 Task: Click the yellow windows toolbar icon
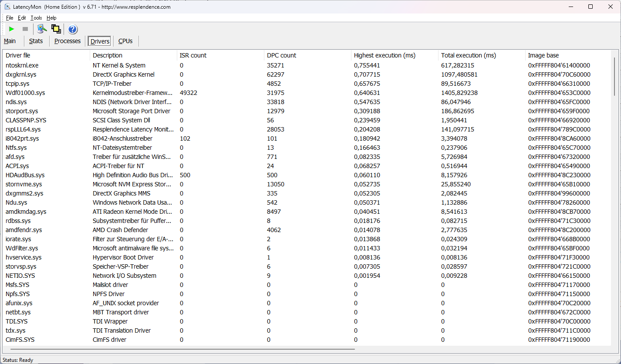click(x=56, y=29)
